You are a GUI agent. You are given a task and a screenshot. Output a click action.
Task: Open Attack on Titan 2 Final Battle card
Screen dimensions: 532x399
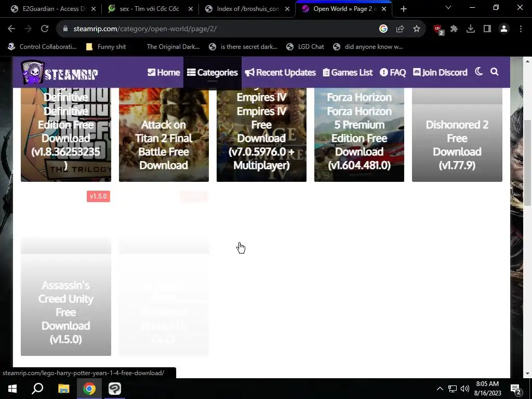tap(164, 135)
